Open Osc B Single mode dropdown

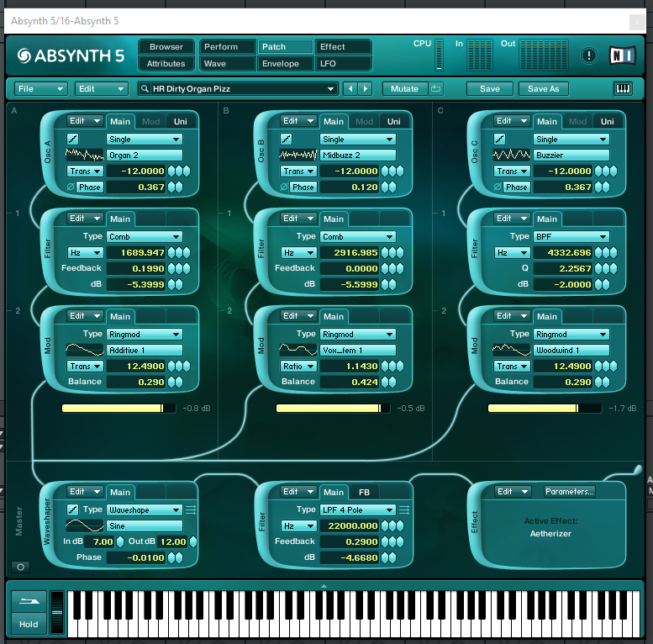pyautogui.click(x=358, y=139)
